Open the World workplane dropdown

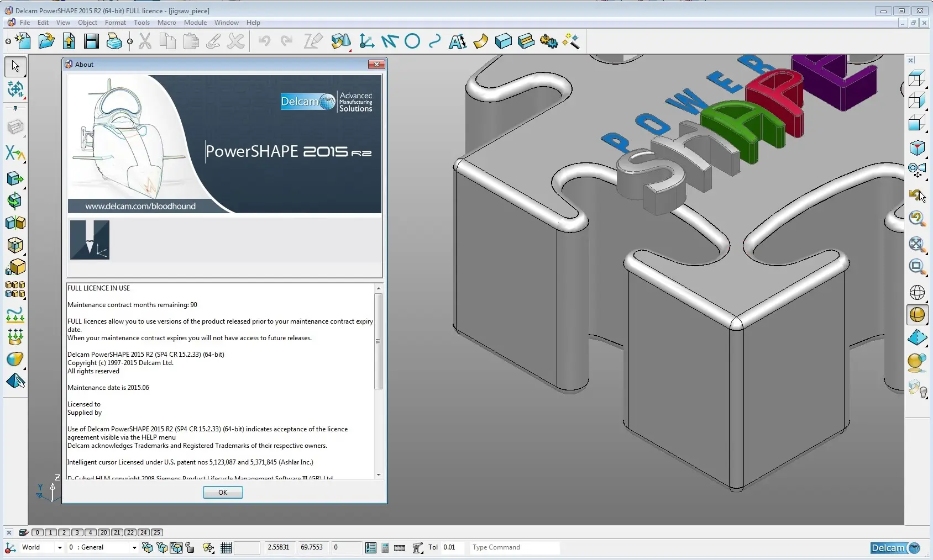coord(59,547)
